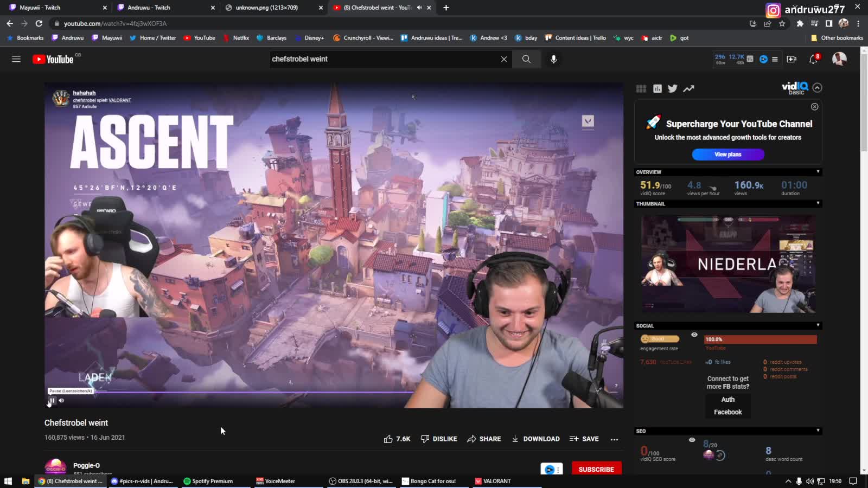Open a new browser tab
This screenshot has width=868, height=488.
coord(446,8)
